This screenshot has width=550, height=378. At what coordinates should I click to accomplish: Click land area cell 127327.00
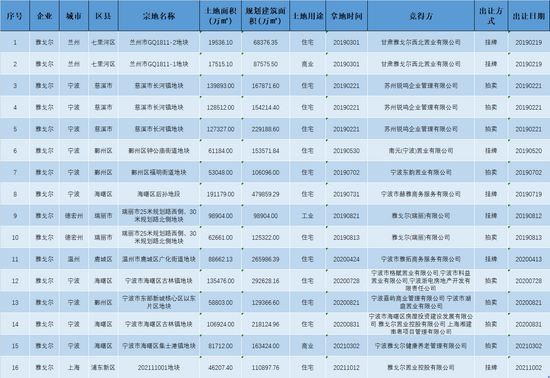pos(220,129)
